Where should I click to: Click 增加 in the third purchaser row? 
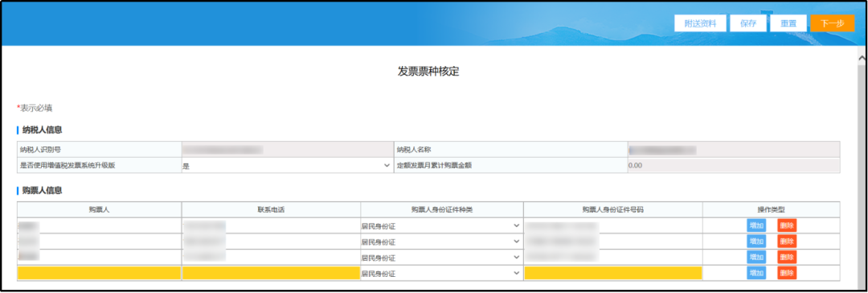756,258
